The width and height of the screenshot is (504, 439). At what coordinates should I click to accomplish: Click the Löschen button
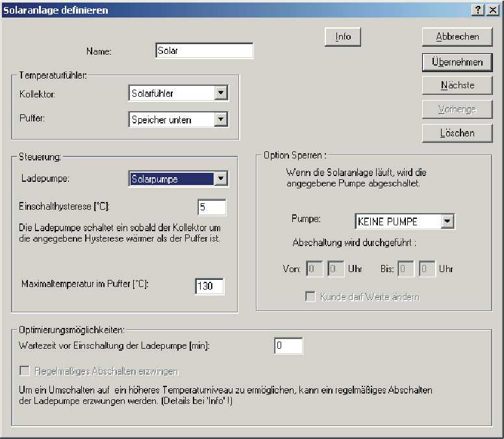click(457, 133)
